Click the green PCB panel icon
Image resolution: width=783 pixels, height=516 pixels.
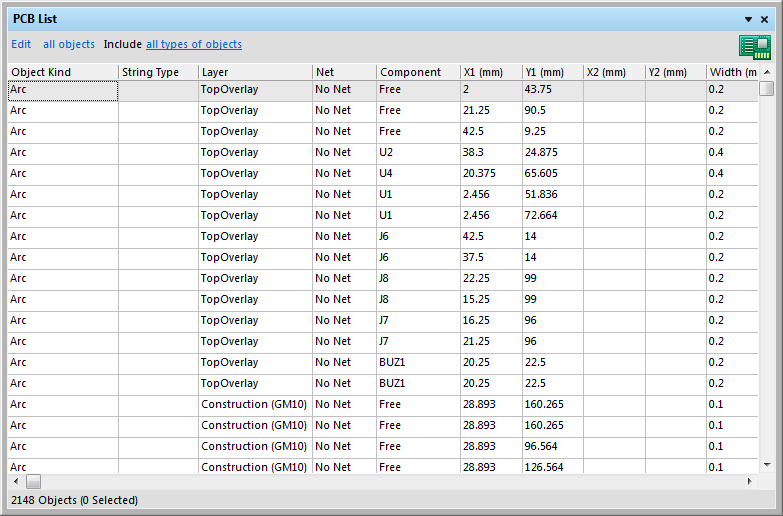pos(755,47)
